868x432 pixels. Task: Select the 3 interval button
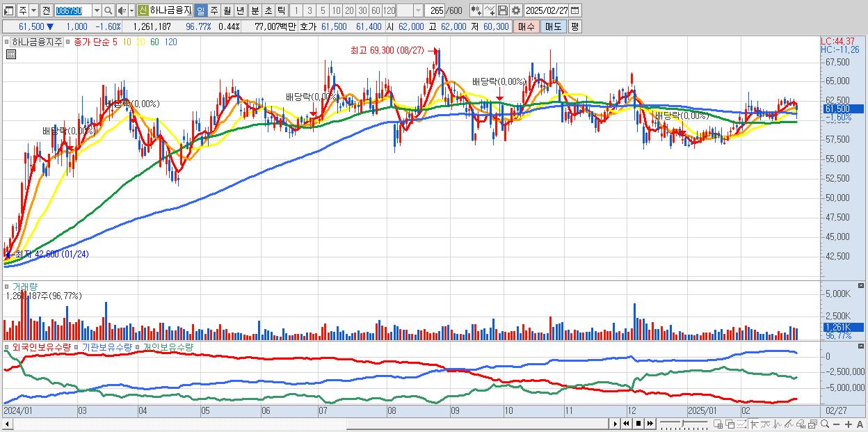(x=310, y=10)
